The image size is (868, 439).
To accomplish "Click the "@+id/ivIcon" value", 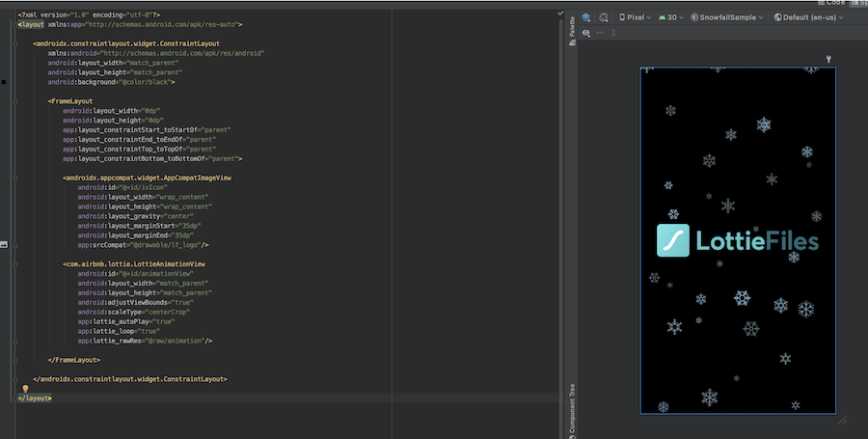I will point(143,188).
